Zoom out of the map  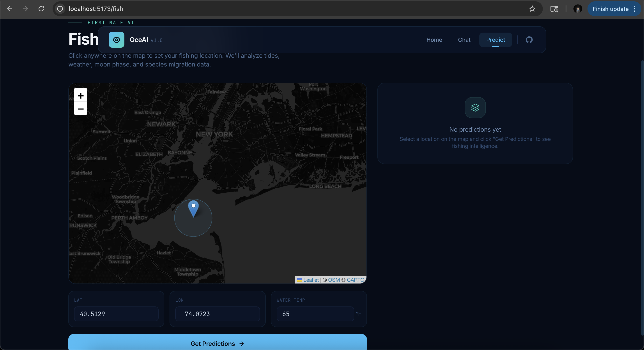click(x=81, y=108)
